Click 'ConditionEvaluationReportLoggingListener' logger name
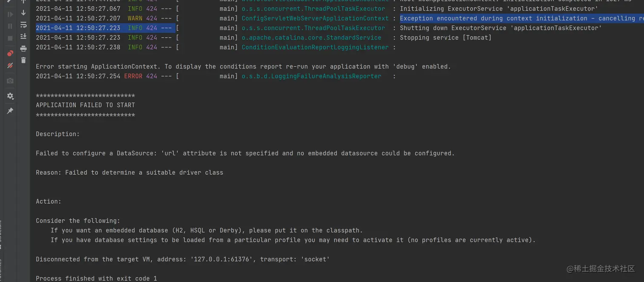Viewport: 644px width, 282px height. tap(315, 47)
